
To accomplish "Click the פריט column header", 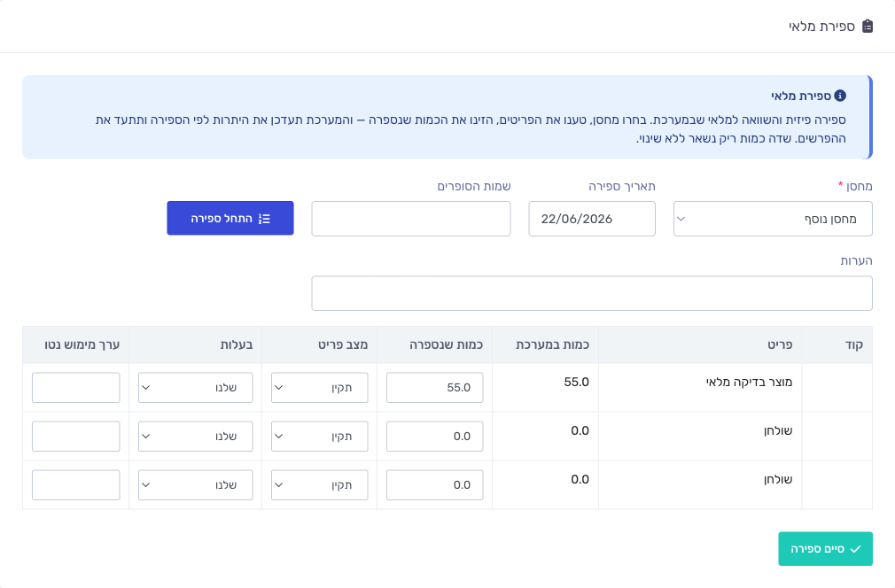I will (x=780, y=344).
